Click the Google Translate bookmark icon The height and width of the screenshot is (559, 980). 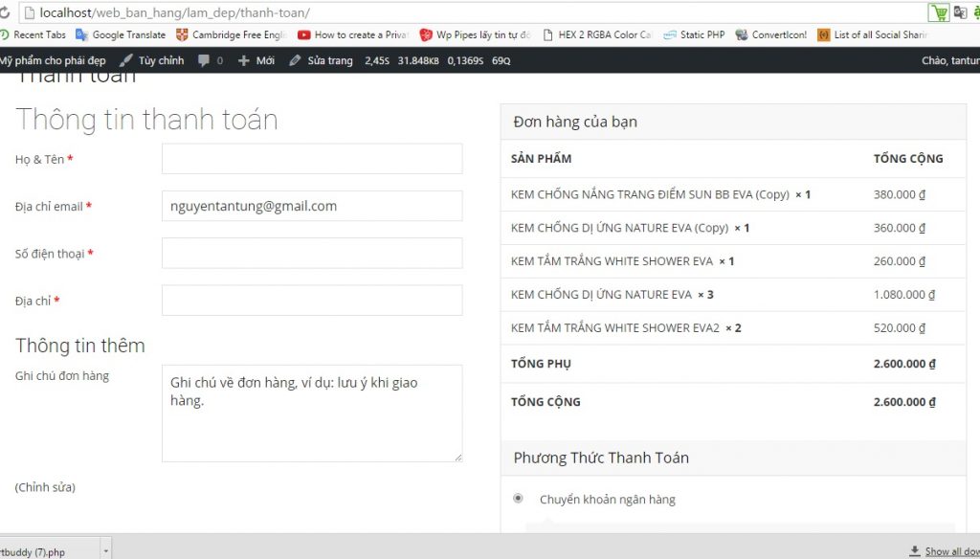coord(82,35)
